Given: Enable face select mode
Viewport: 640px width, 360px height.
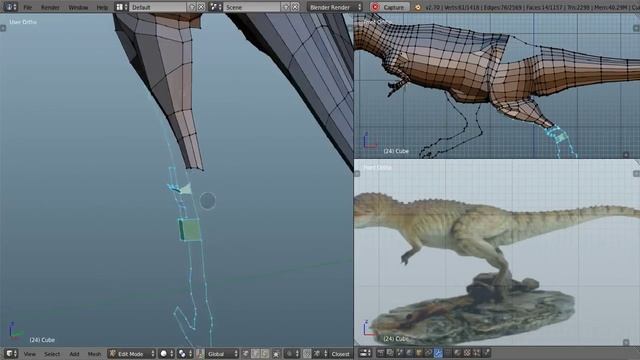Looking at the screenshot, I should (x=264, y=353).
